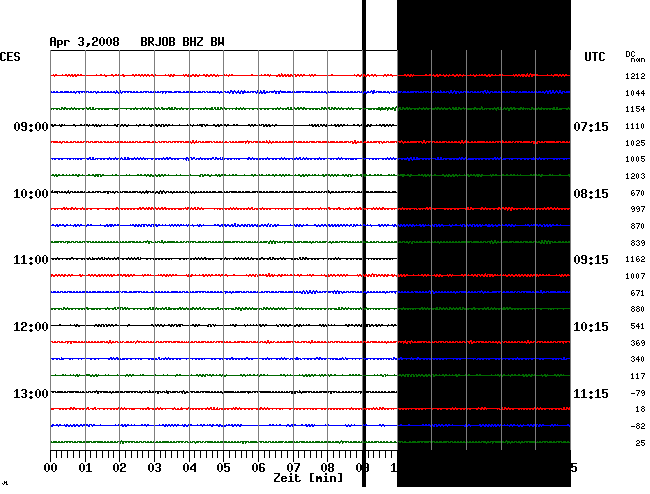Screen dimensions: 650x494
Task: Click the DC value "340"
Action: click(x=638, y=360)
